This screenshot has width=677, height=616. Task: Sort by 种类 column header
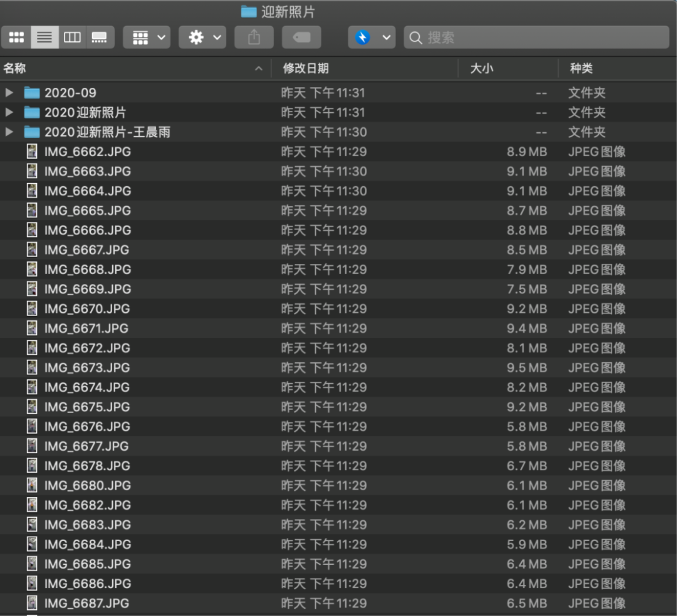(x=581, y=68)
